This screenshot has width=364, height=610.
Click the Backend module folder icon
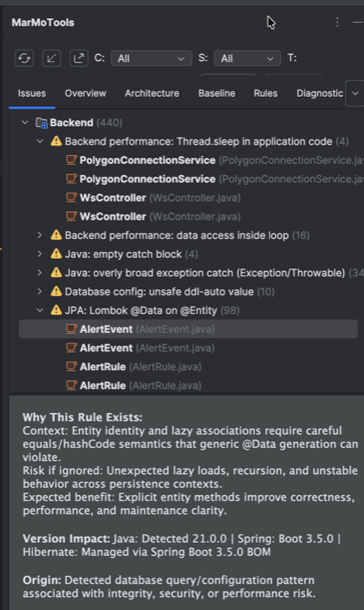point(42,123)
